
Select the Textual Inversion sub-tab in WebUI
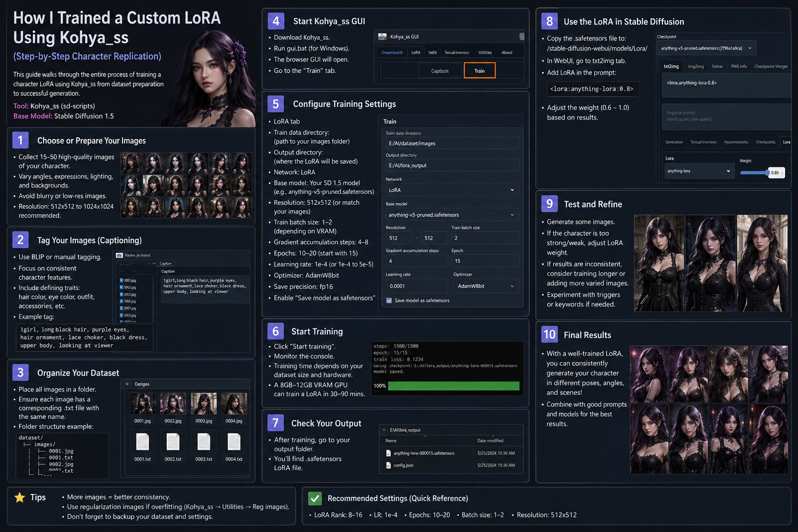703,142
